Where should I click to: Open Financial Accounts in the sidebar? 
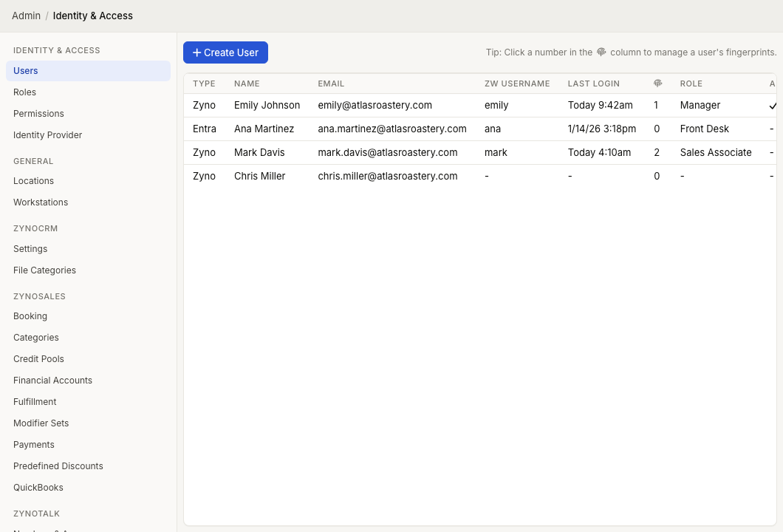[x=89, y=381]
